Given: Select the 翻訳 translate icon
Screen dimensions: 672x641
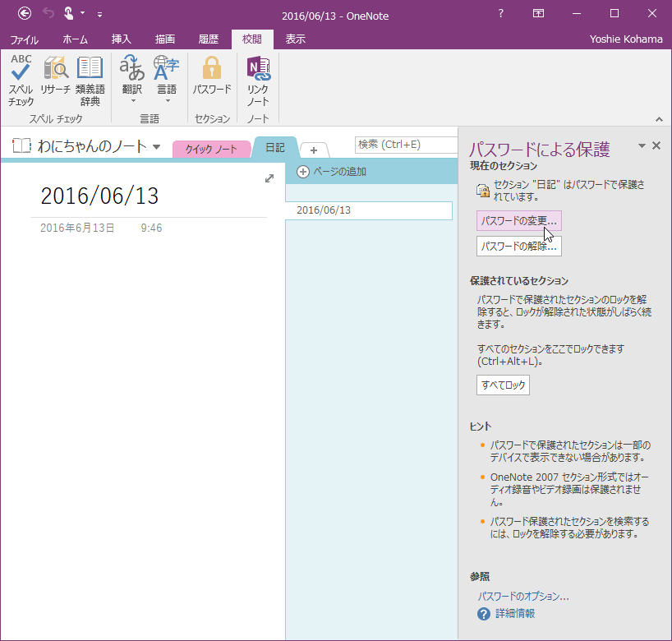Looking at the screenshot, I should tap(133, 70).
